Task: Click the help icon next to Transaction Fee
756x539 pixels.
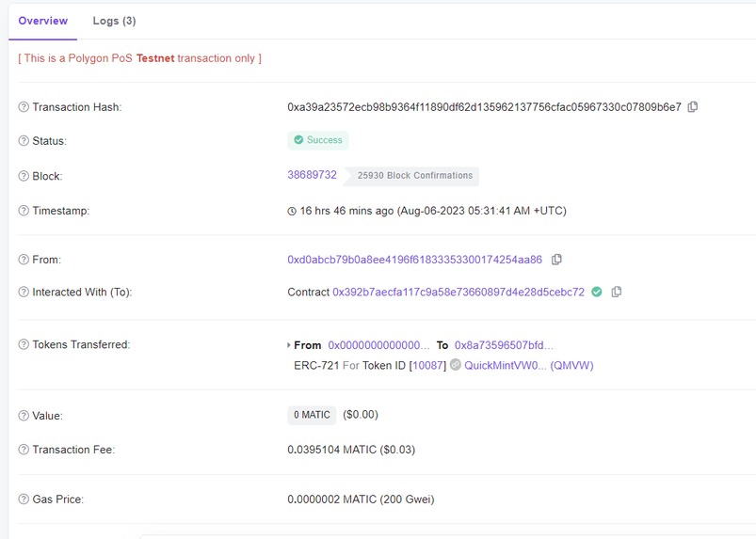Action: pos(24,450)
